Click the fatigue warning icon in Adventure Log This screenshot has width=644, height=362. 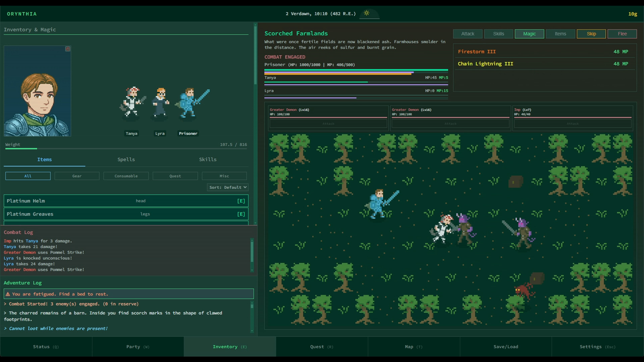(7, 294)
